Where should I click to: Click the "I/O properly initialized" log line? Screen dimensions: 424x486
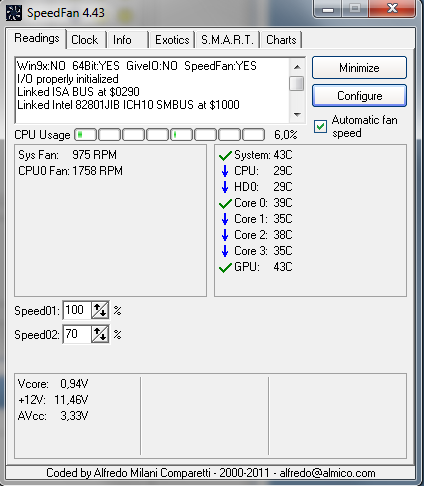coord(68,79)
